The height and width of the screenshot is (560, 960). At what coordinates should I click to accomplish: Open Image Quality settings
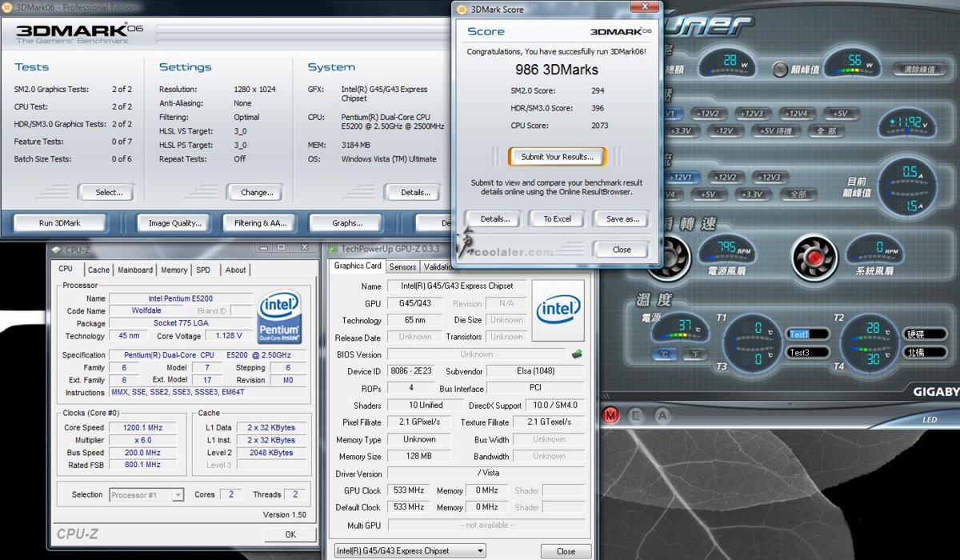tap(175, 223)
